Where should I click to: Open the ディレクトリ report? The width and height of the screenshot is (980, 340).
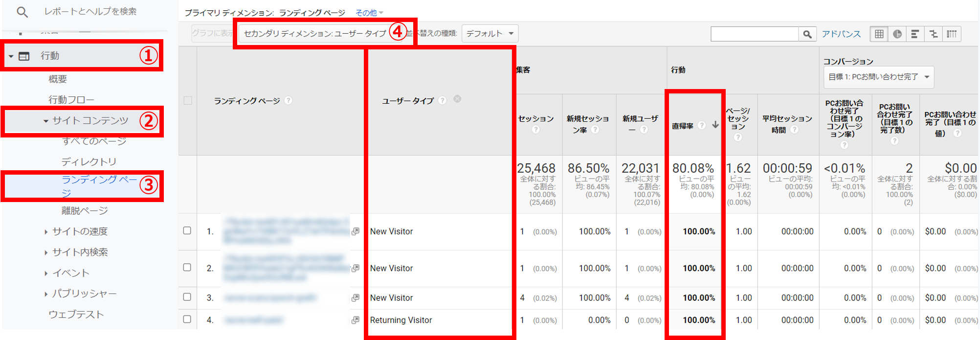click(x=89, y=161)
